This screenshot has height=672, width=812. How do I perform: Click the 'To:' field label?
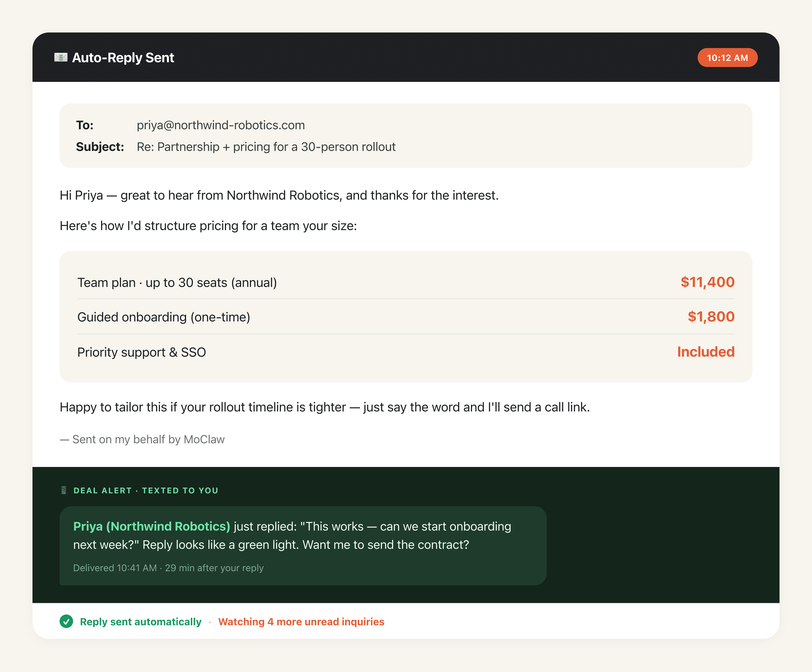(85, 125)
